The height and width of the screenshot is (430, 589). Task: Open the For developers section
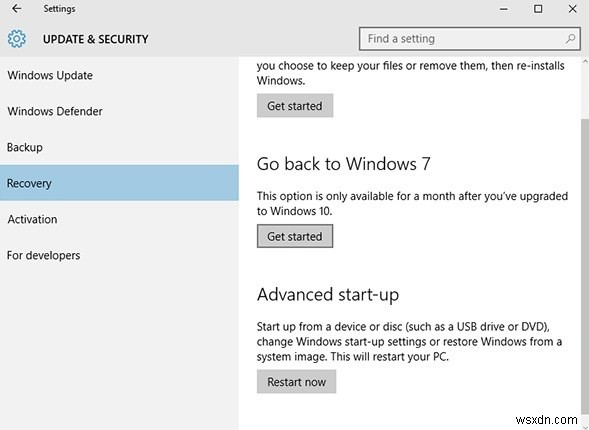pyautogui.click(x=119, y=255)
